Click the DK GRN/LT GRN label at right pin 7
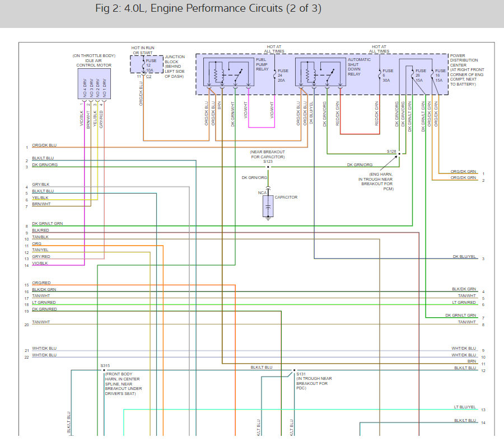The height and width of the screenshot is (442, 504). tap(461, 316)
